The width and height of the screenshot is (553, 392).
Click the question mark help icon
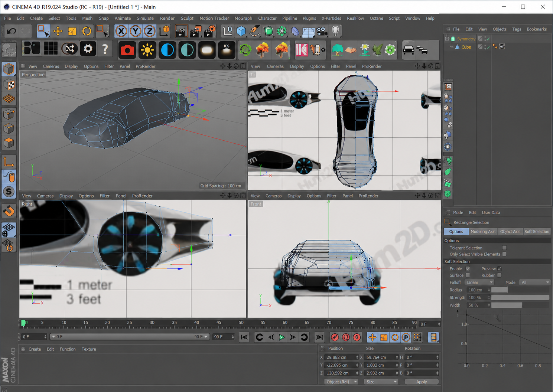tap(105, 49)
